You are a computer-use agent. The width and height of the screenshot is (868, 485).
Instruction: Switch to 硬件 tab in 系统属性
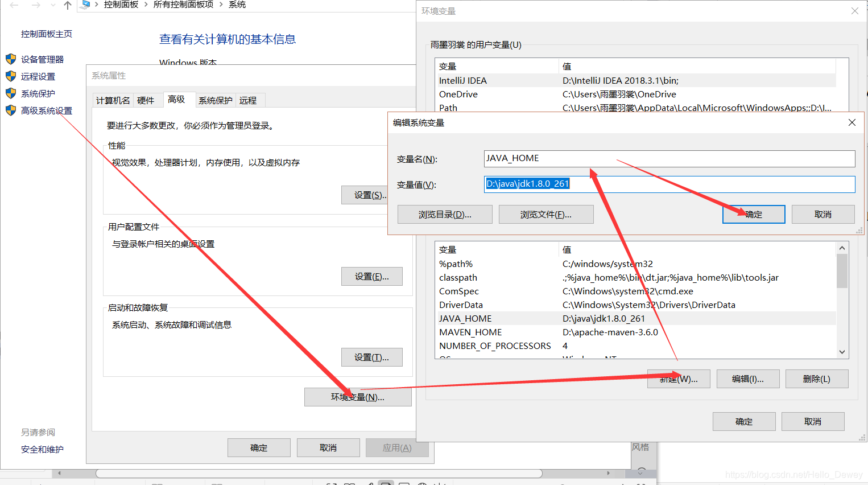pos(146,100)
